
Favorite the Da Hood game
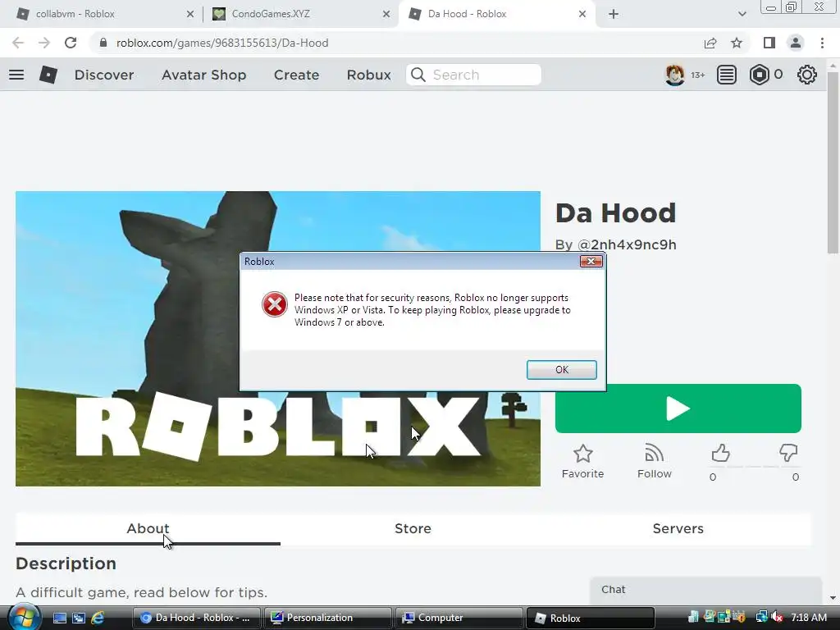(583, 461)
